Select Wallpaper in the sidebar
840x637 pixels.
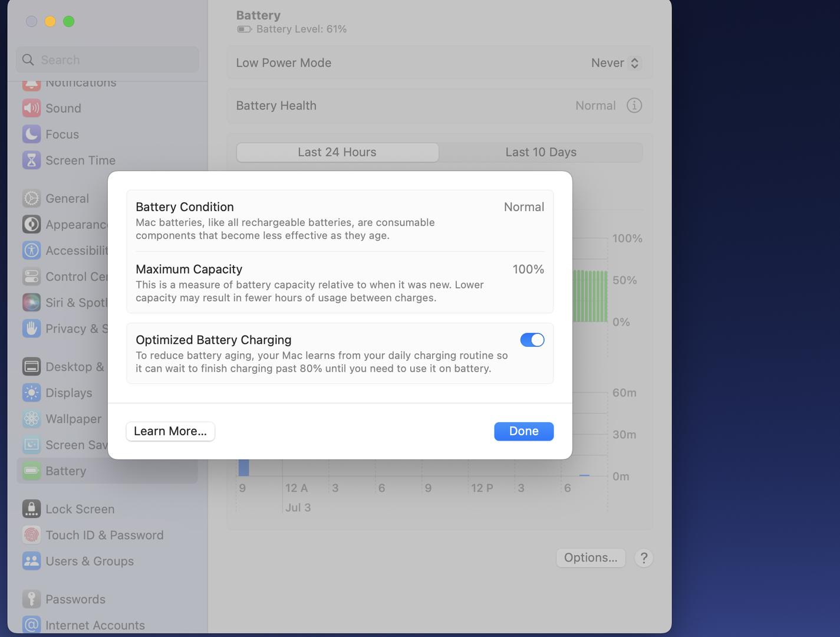[73, 419]
